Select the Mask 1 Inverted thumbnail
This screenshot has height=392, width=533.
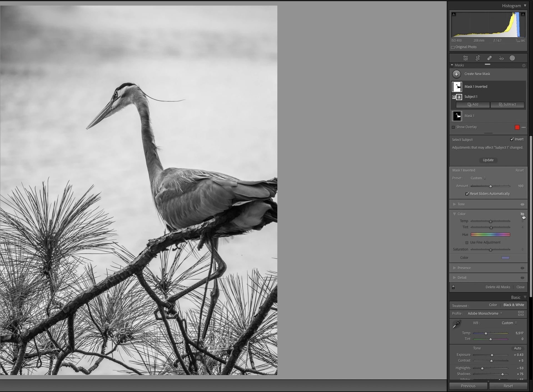point(457,87)
